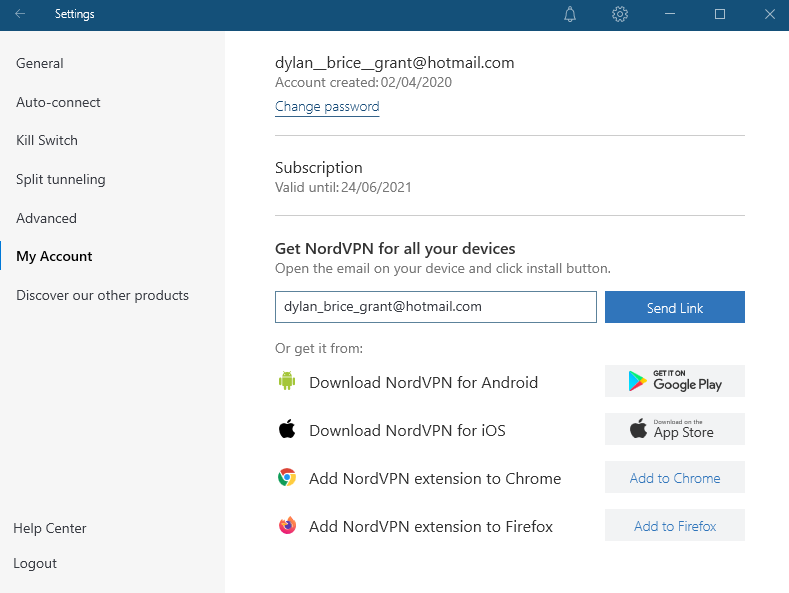Screen dimensions: 789x593
Task: Click Add to Firefox button
Action: click(675, 525)
